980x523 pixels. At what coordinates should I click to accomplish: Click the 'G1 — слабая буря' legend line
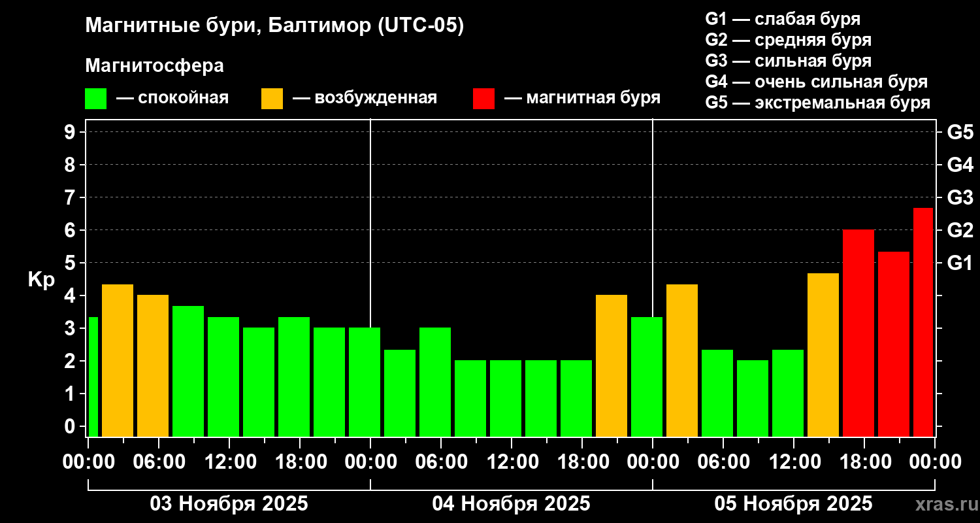tap(783, 19)
